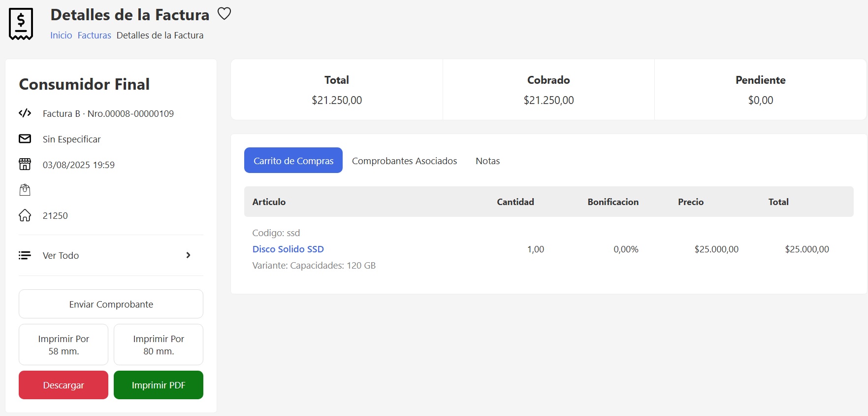Switch to Comprobantes Asociados tab

(x=404, y=161)
